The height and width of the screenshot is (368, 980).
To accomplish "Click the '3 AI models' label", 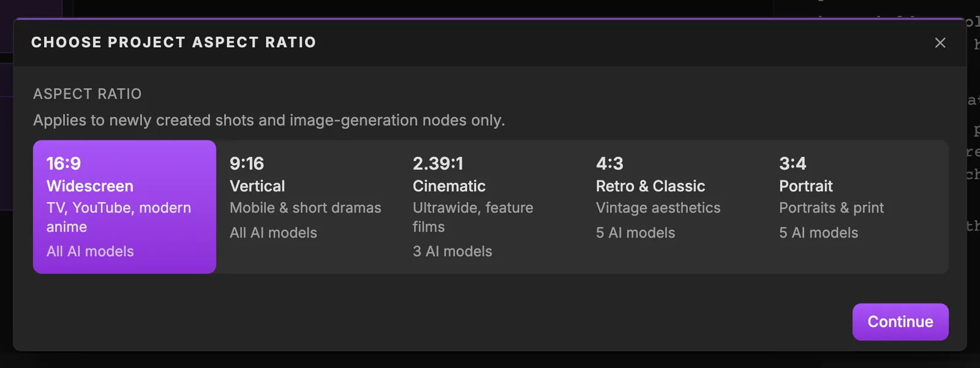I will (452, 251).
